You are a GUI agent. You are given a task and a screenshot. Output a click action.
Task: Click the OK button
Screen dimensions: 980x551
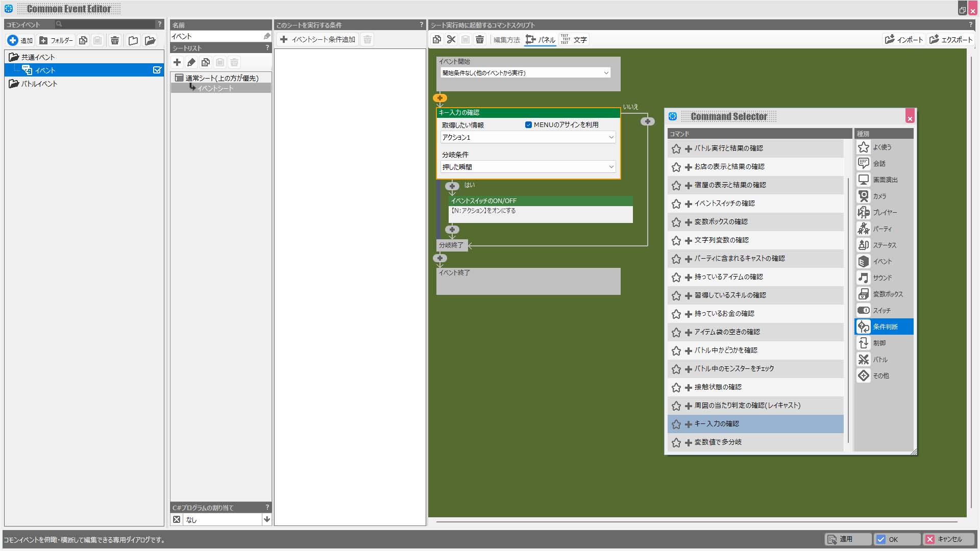(x=897, y=539)
